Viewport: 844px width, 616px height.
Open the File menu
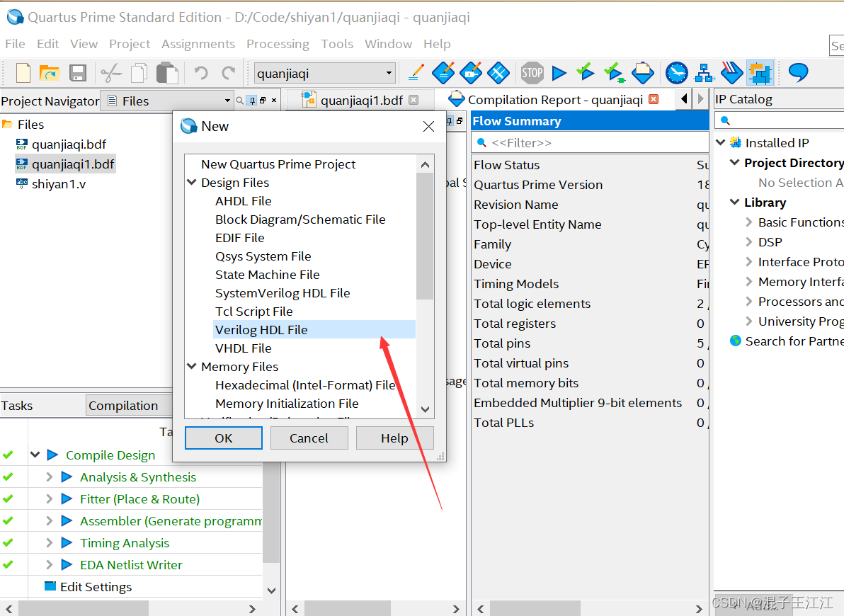click(x=15, y=44)
